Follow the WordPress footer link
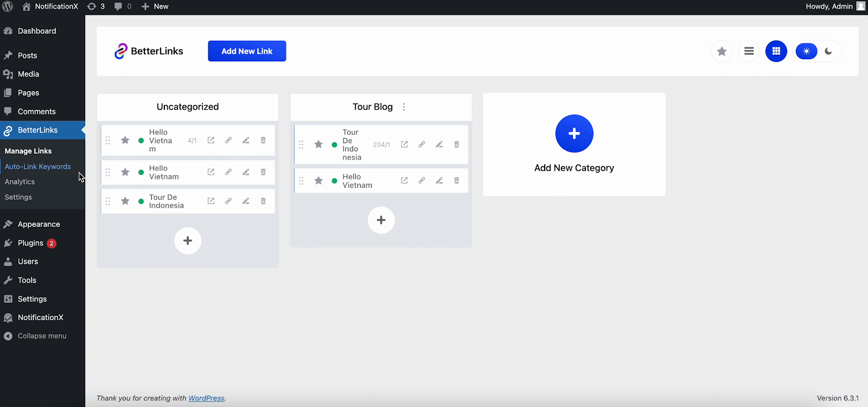This screenshot has width=868, height=407. point(206,398)
